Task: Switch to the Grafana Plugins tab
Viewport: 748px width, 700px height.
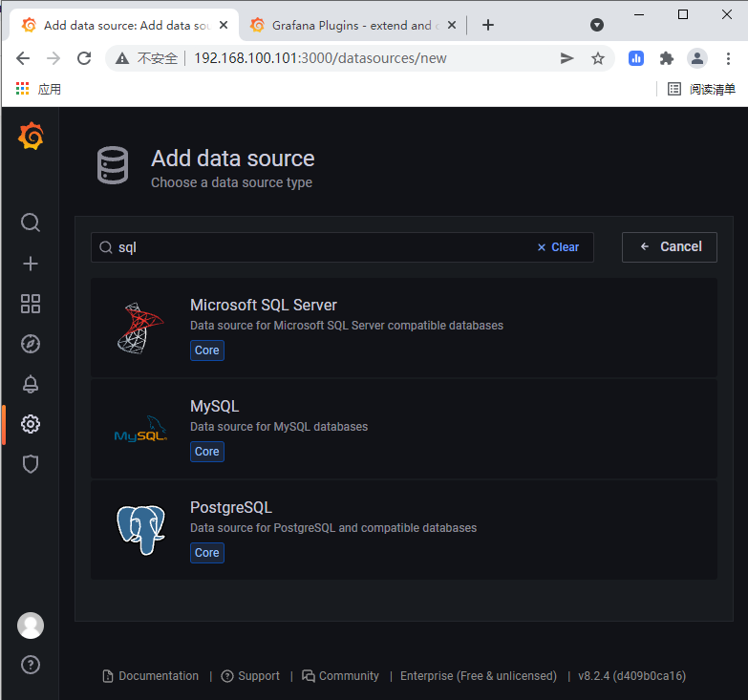Action: pos(353,25)
